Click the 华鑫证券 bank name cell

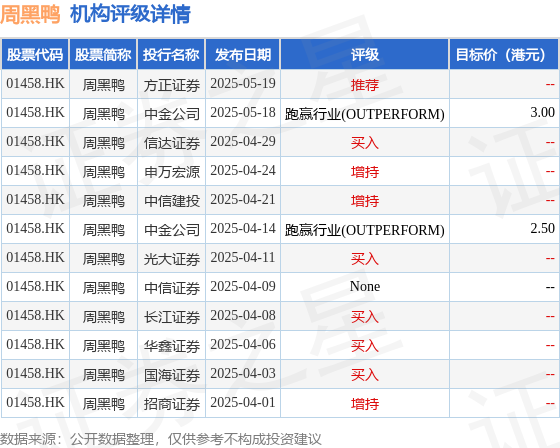point(171,345)
